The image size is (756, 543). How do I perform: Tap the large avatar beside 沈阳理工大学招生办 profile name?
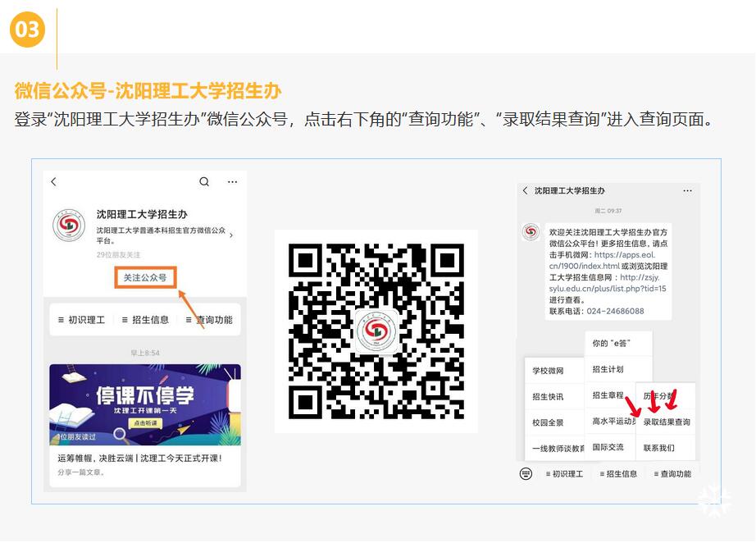point(69,226)
